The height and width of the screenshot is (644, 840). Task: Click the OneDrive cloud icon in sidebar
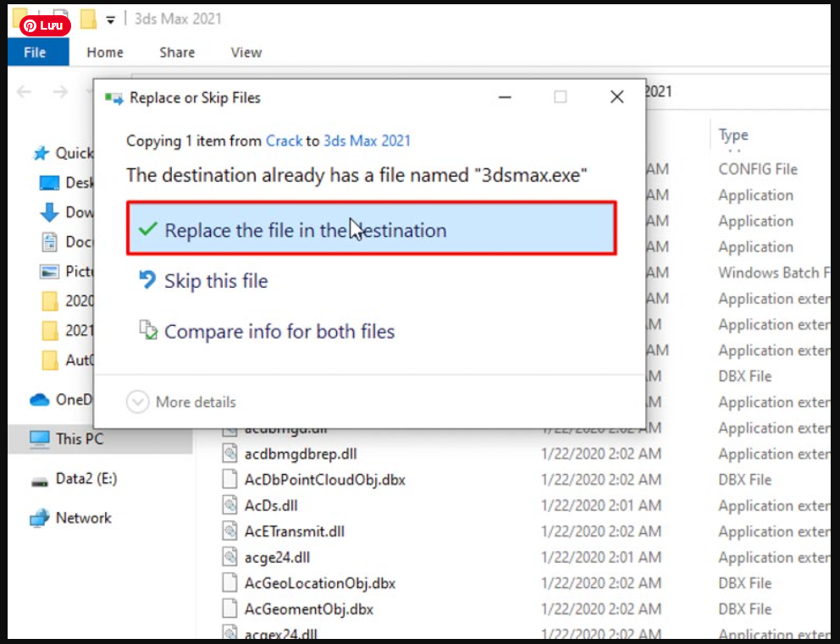(x=40, y=399)
